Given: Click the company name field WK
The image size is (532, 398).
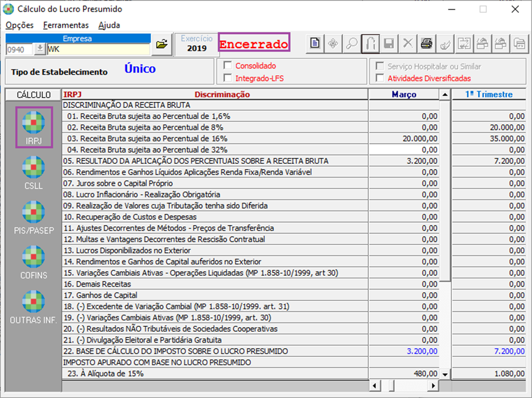Looking at the screenshot, I should 98,49.
